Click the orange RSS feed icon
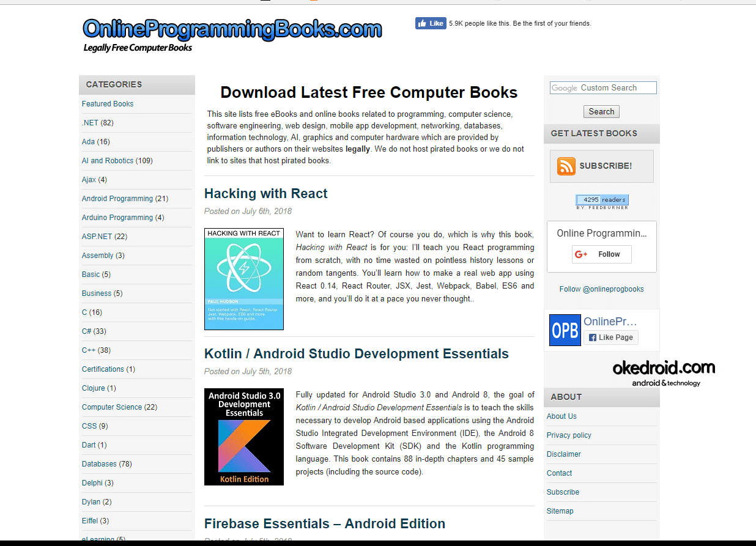 pyautogui.click(x=566, y=166)
